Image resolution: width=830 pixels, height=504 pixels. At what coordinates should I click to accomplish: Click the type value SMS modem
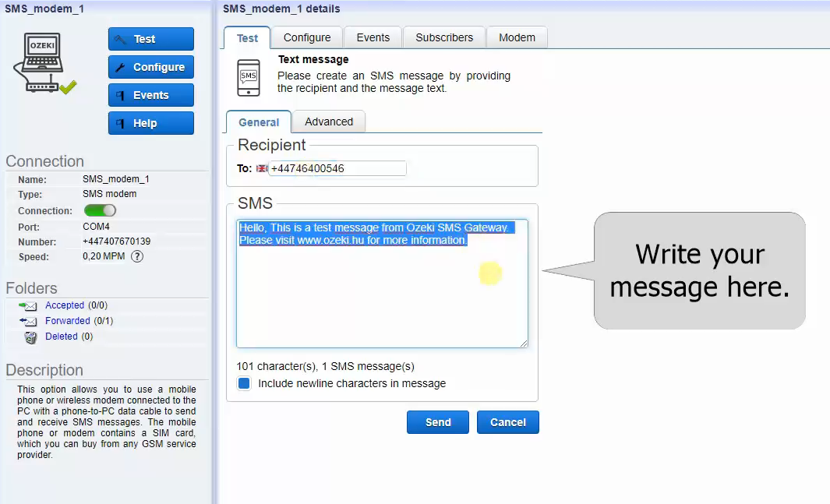110,193
